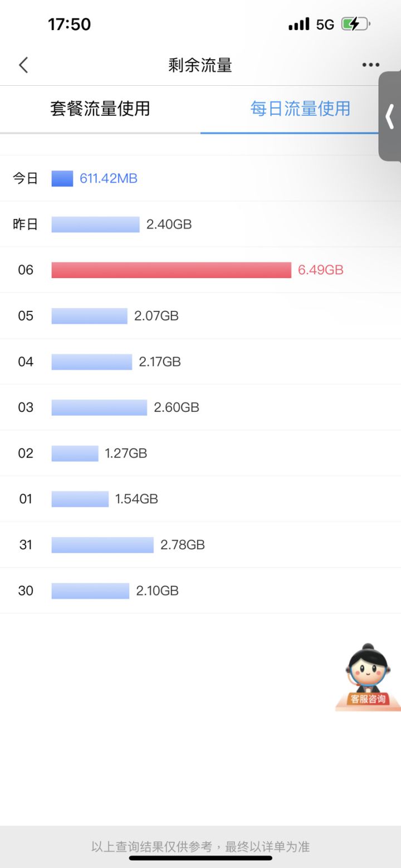401x868 pixels.
Task: Tap the 01 row 1.54GB bar
Action: click(80, 499)
